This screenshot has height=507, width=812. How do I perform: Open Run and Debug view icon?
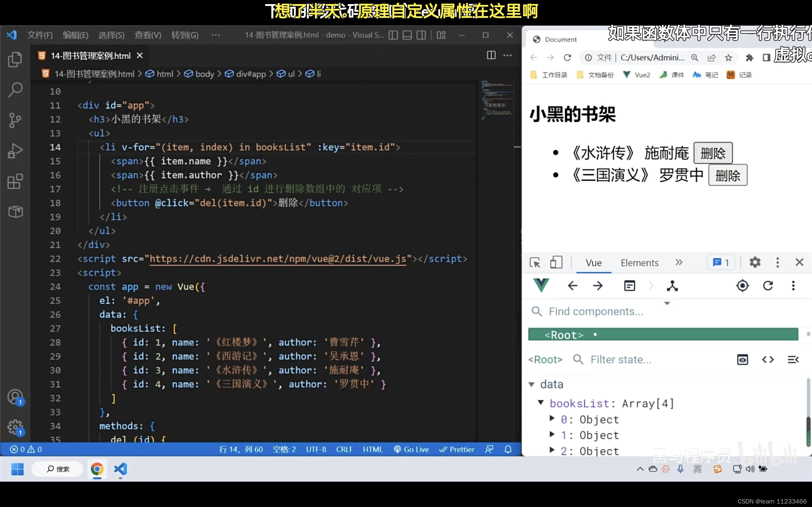15,151
